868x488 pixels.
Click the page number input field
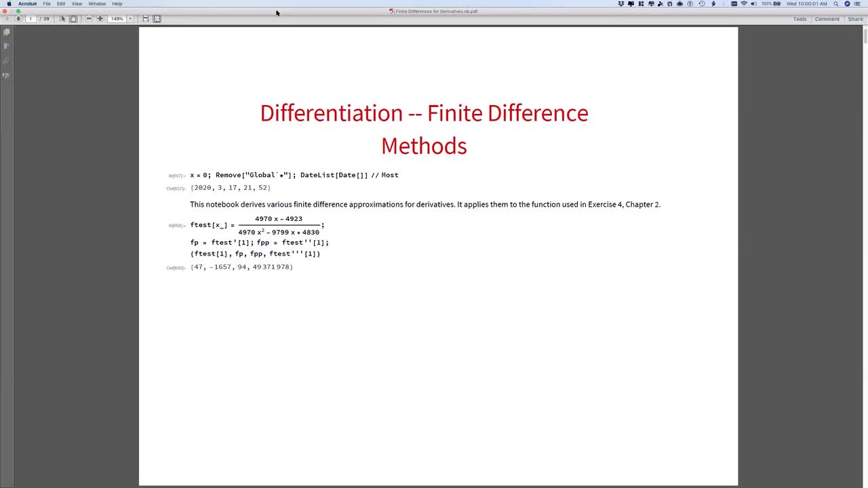(31, 19)
